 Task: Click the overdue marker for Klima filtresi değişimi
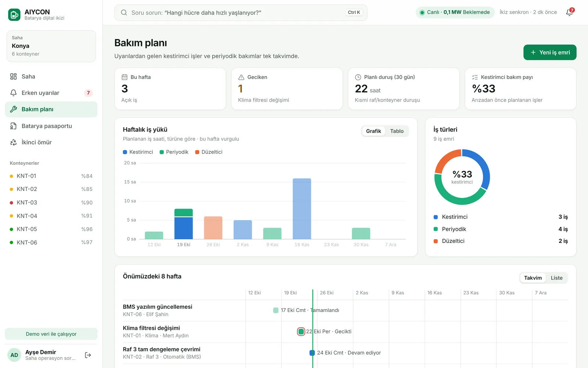click(301, 332)
